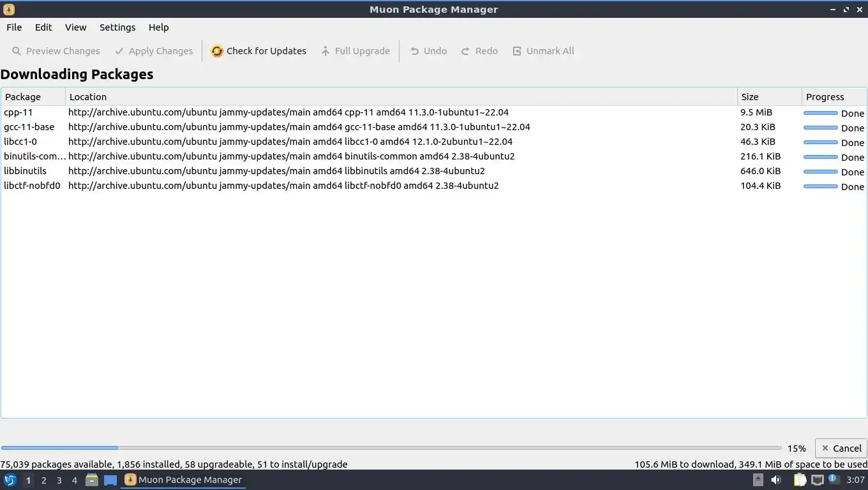Sort by the Package column header
The image size is (868, 490).
point(33,97)
